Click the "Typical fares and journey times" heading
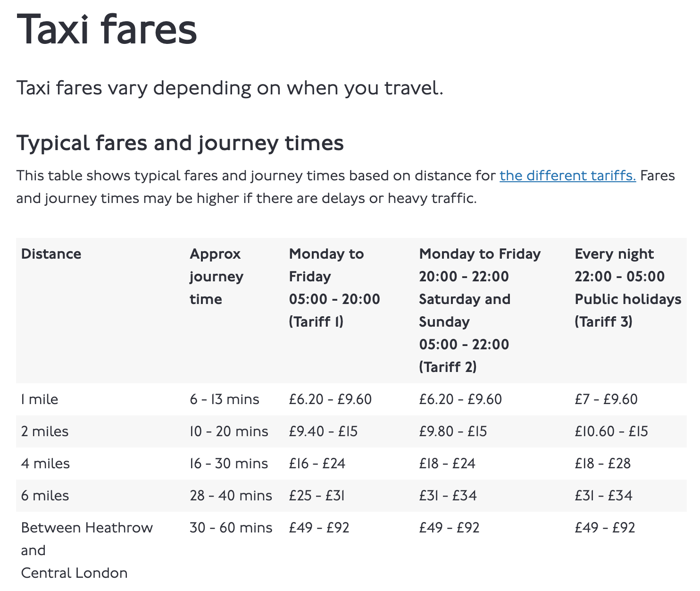The image size is (700, 591). point(180,143)
